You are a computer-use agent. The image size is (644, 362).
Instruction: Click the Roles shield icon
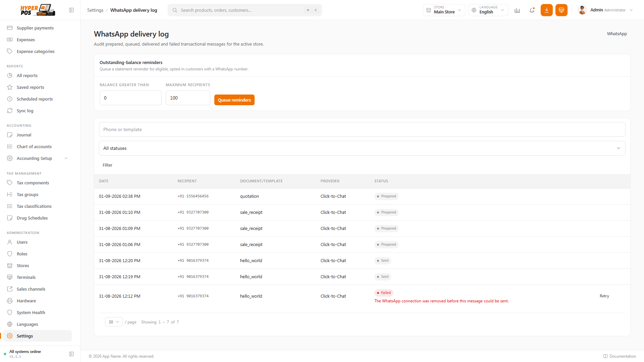point(10,254)
